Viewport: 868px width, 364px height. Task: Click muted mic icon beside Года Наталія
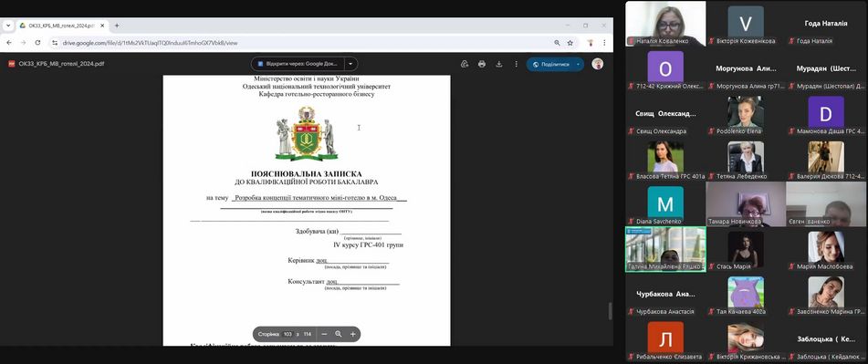(792, 41)
